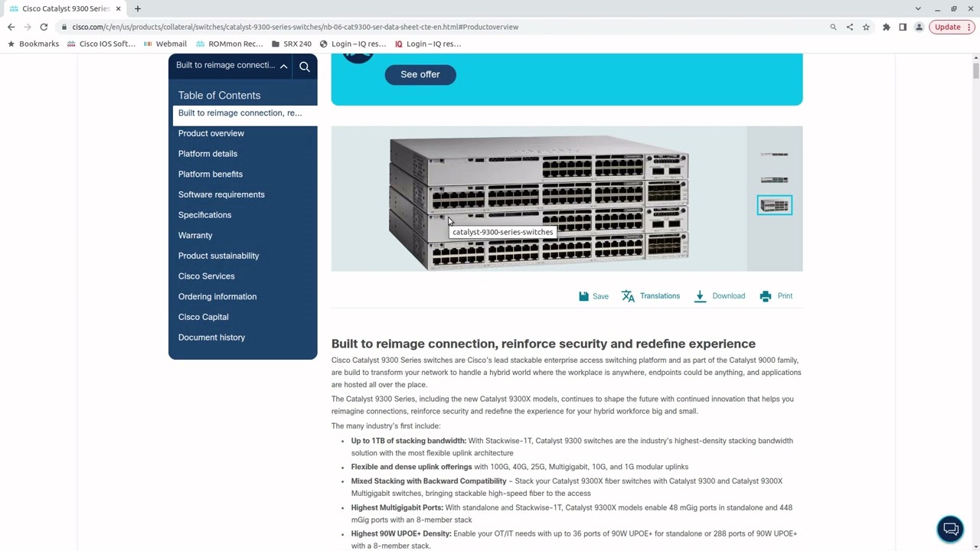The width and height of the screenshot is (980, 551).
Task: Open ROMmon Rec... bookmark
Action: click(x=229, y=44)
